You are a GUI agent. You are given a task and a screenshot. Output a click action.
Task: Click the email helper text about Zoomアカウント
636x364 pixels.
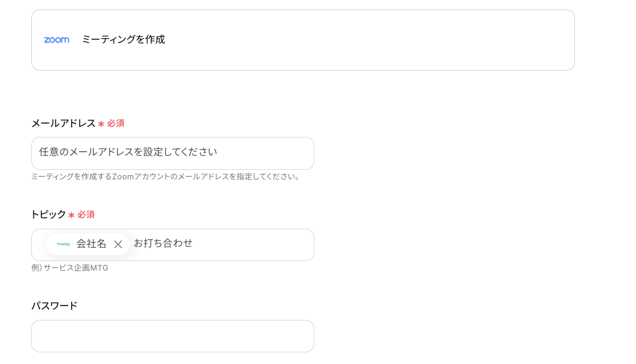[x=165, y=177]
